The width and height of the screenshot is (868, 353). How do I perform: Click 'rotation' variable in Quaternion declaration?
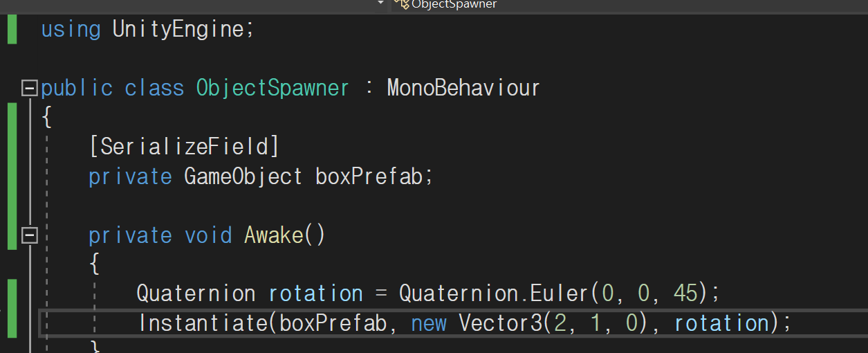coord(315,293)
